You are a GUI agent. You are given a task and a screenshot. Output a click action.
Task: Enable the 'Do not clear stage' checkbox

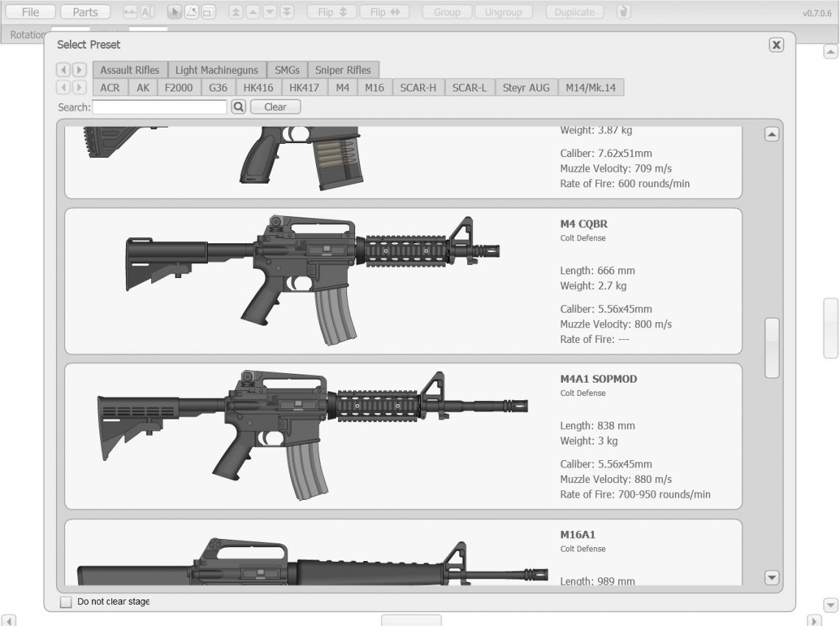coord(66,602)
